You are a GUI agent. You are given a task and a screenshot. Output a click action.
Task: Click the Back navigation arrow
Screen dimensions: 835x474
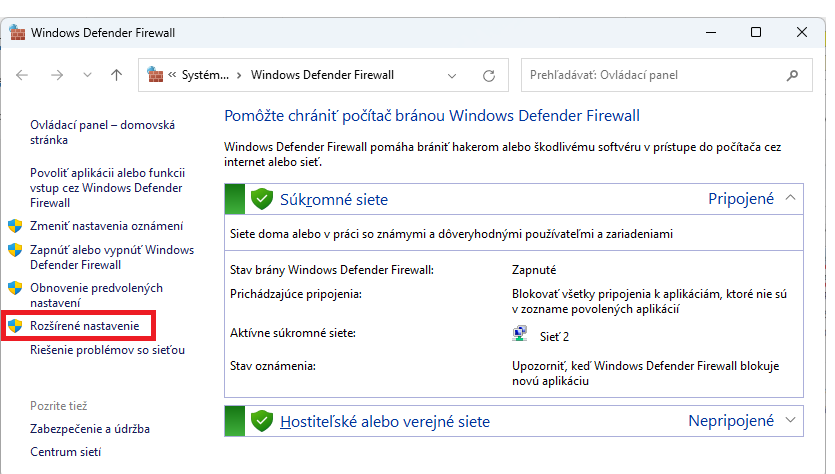tap(23, 75)
